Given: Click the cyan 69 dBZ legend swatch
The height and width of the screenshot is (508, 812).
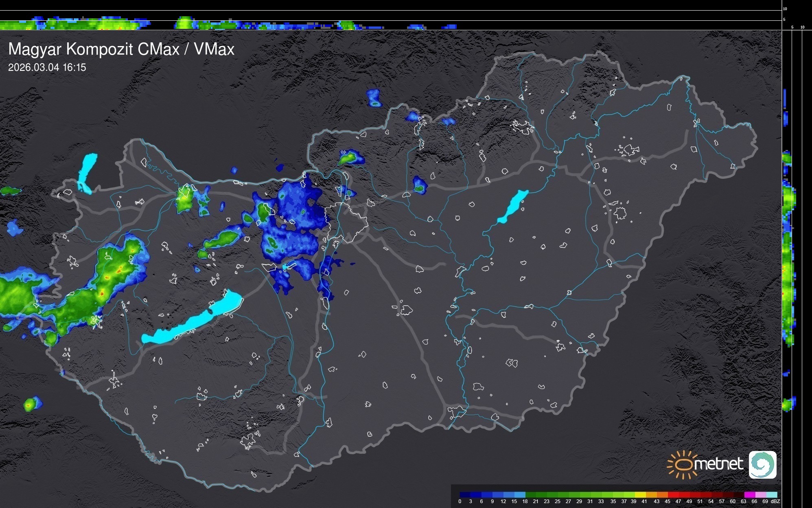Looking at the screenshot, I should [x=771, y=495].
